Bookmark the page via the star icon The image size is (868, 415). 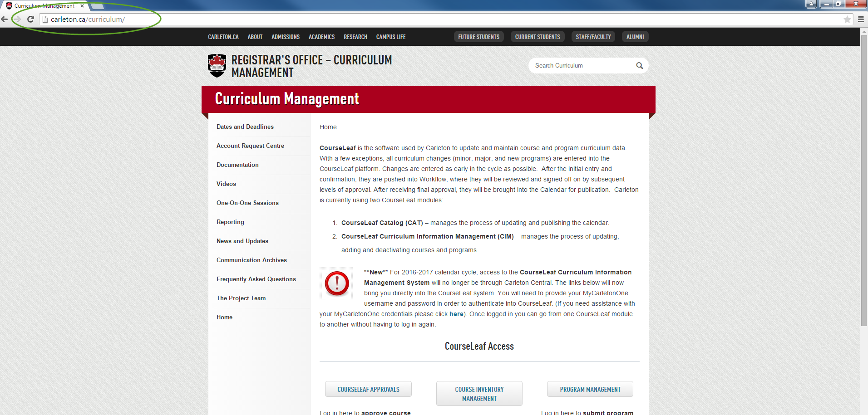(x=847, y=19)
